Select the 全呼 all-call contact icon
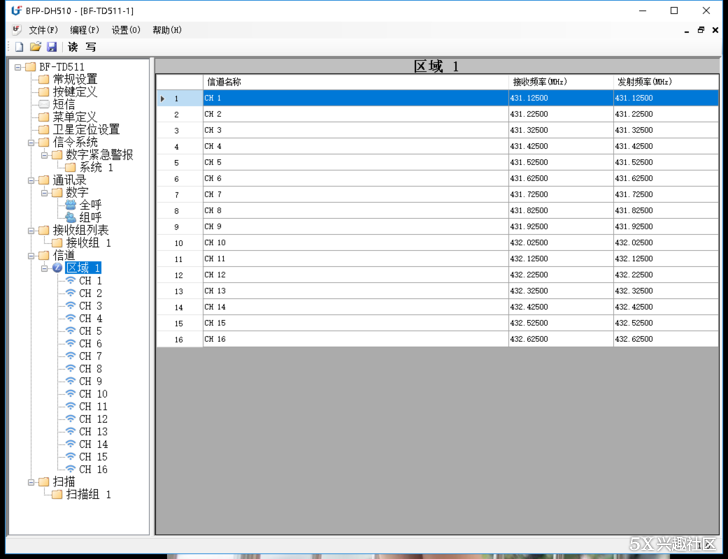 (x=71, y=205)
